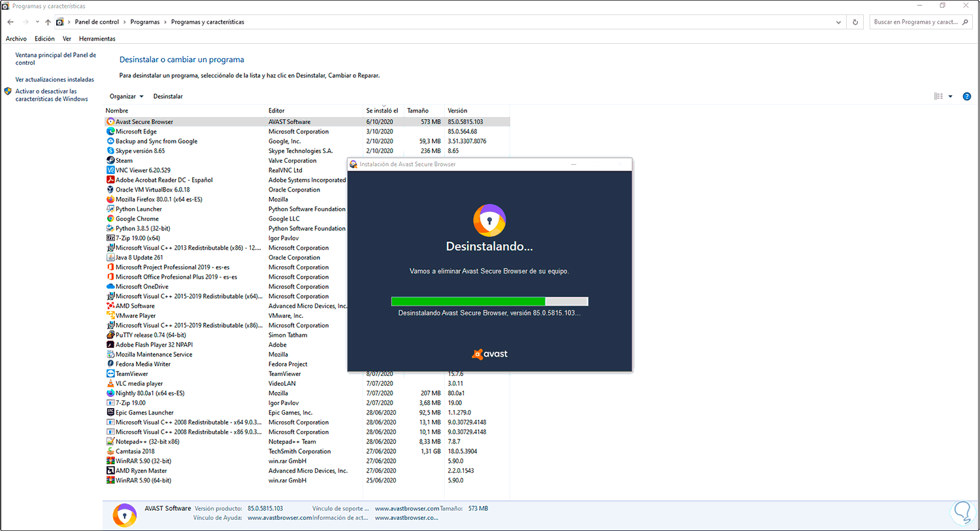Open the Organizar dropdown menu
This screenshot has height=531, width=980.
coord(126,96)
